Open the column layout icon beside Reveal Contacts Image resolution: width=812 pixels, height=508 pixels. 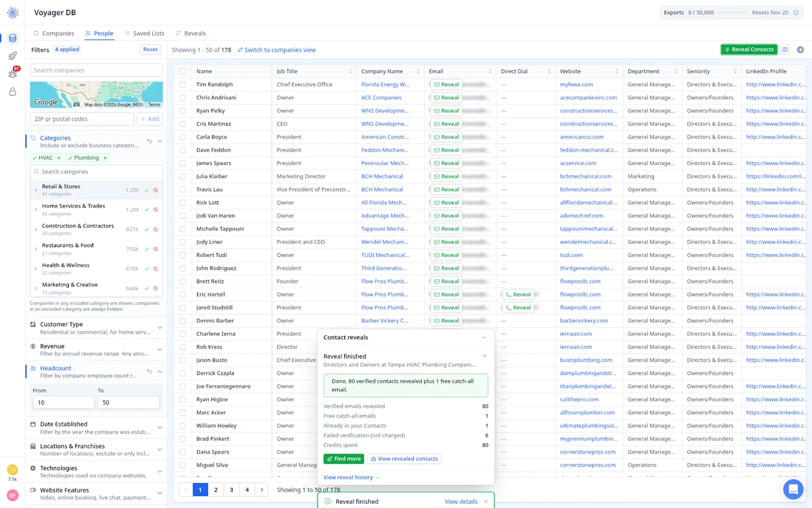coord(785,50)
